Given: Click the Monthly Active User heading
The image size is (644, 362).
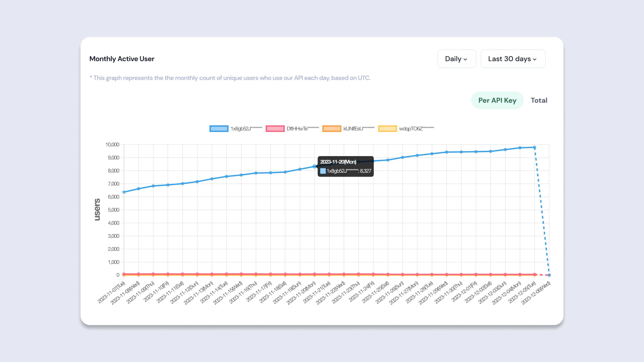Looking at the screenshot, I should tap(122, 59).
